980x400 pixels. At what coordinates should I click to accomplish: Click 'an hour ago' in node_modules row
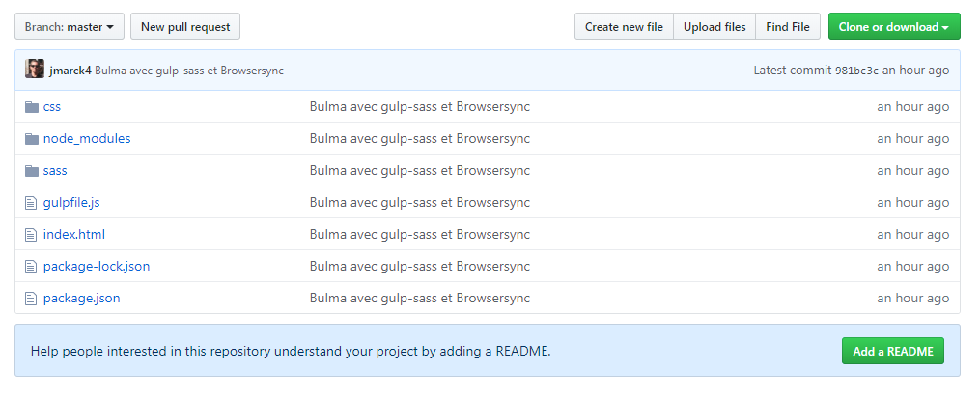[913, 139]
